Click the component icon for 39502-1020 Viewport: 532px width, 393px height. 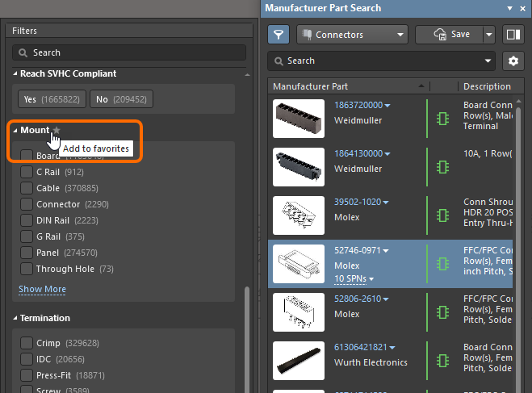442,215
